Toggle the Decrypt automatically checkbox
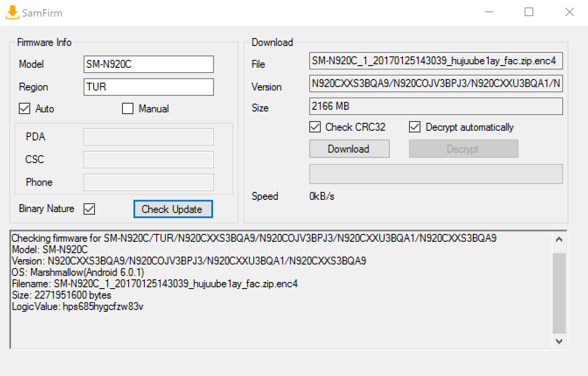 point(414,127)
